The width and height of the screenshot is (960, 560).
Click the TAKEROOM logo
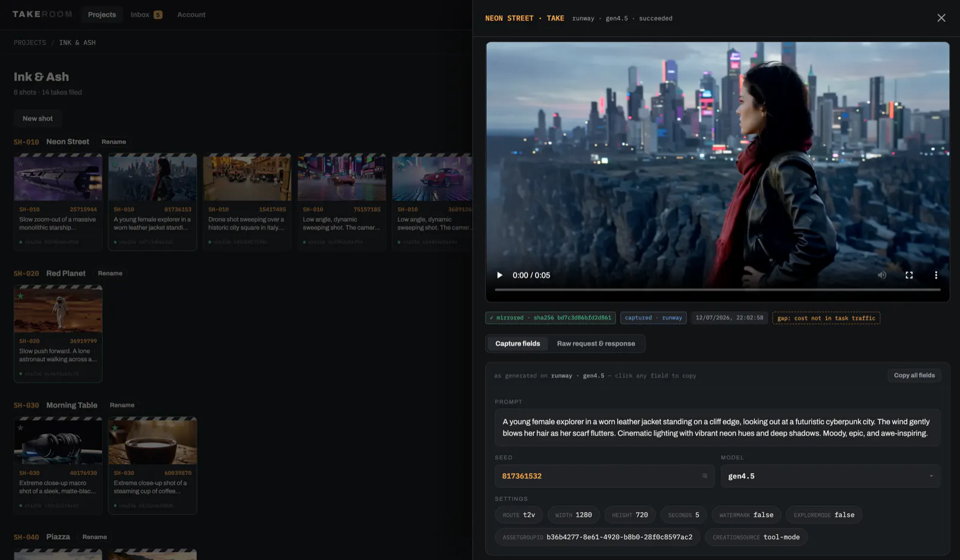tap(42, 14)
